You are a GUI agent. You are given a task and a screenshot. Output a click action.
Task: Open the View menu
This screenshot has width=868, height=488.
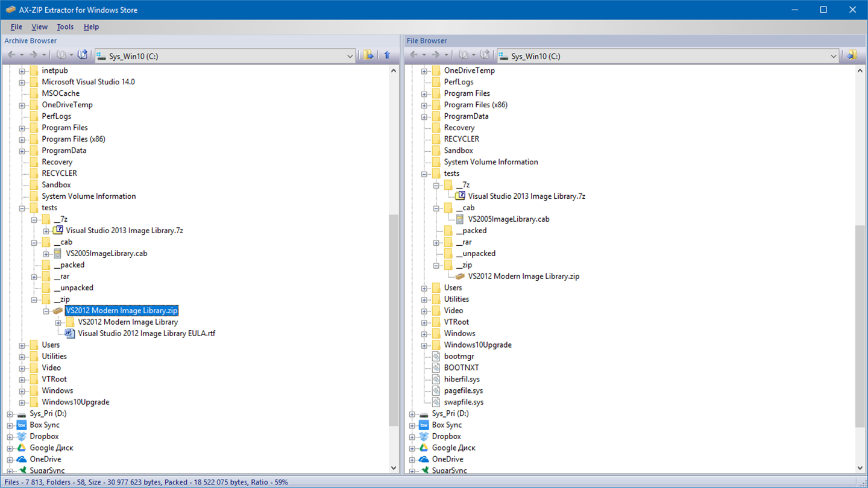click(x=39, y=27)
